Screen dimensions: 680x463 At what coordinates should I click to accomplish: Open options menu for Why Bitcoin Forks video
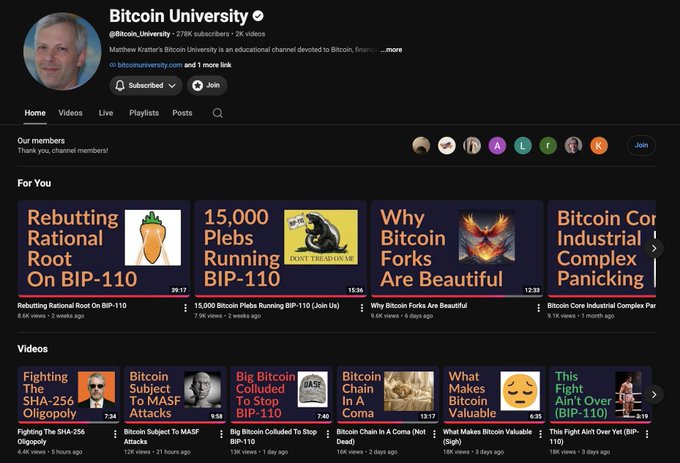click(x=538, y=308)
